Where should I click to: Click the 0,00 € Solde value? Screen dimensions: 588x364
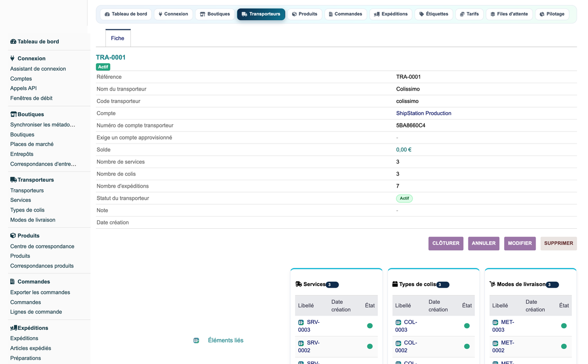404,150
